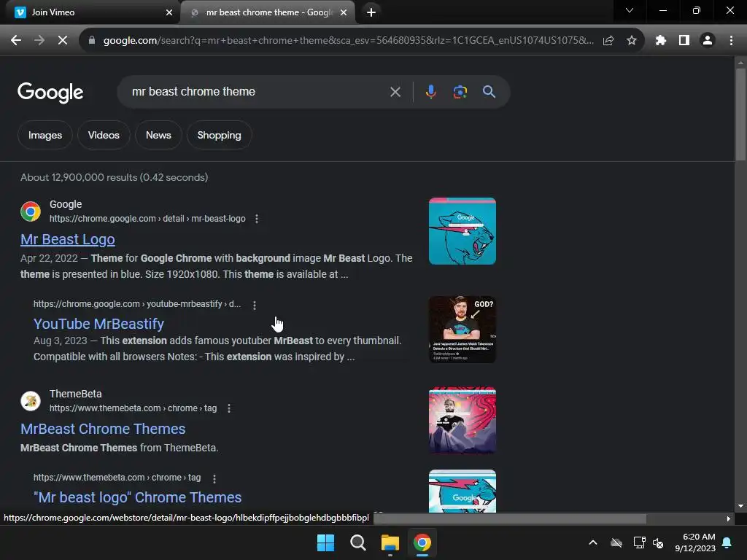Filter results by News
747x560 pixels.
(x=158, y=135)
